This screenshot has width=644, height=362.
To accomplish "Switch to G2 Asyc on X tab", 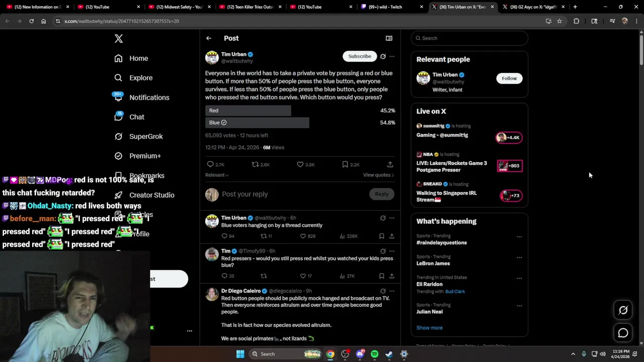I will [533, 7].
